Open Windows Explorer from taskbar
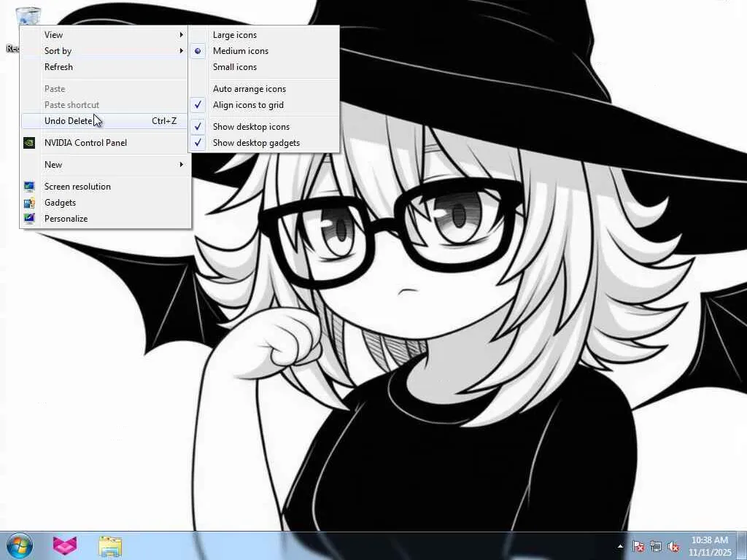Viewport: 747px width, 560px height. tap(110, 546)
